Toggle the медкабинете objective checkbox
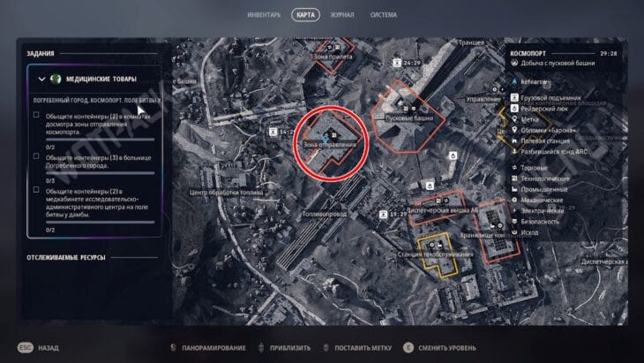 click(36, 190)
